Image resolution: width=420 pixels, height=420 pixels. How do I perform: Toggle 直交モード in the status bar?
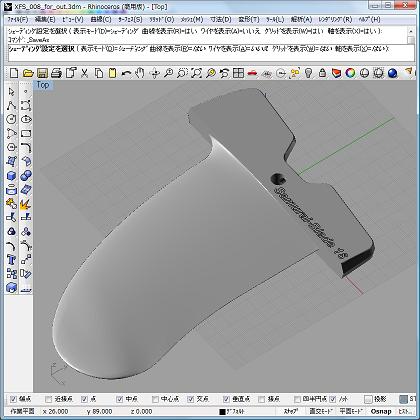point(321,411)
